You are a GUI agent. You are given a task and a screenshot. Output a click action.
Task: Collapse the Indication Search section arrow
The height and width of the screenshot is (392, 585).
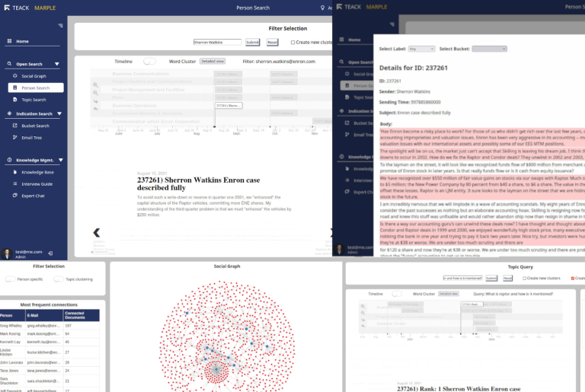pos(59,113)
